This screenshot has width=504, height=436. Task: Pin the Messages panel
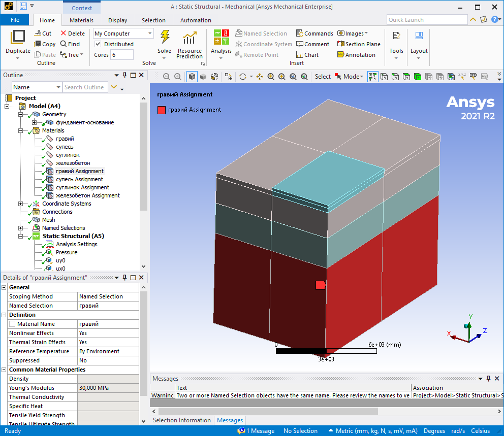488,379
